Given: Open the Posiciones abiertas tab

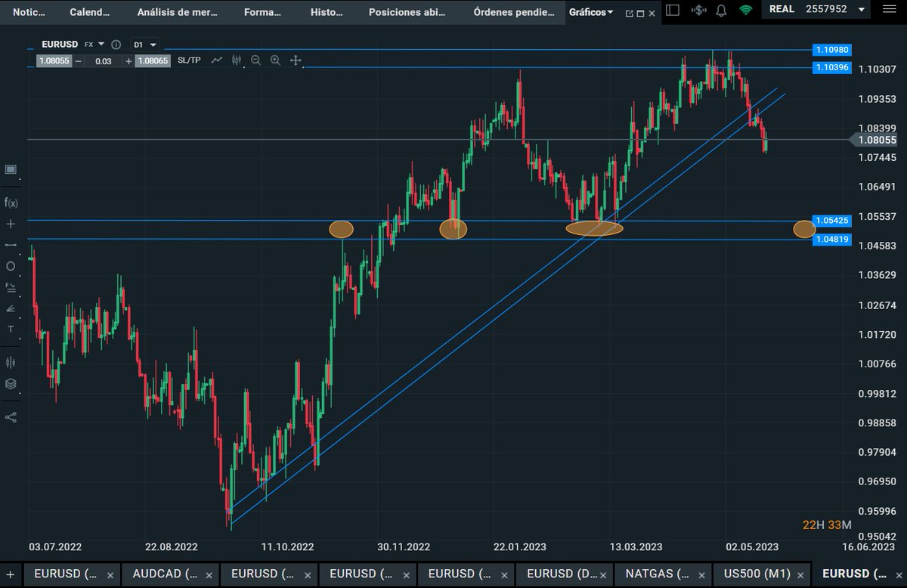Looking at the screenshot, I should coord(407,12).
